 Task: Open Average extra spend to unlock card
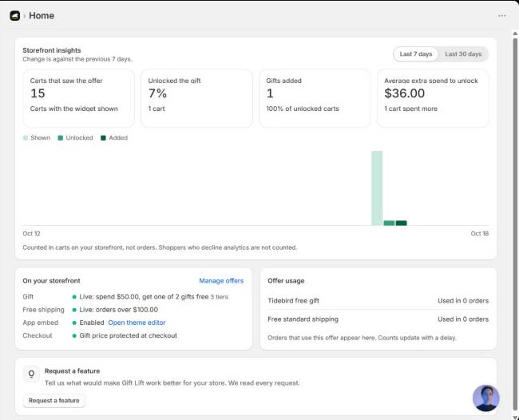pos(433,98)
